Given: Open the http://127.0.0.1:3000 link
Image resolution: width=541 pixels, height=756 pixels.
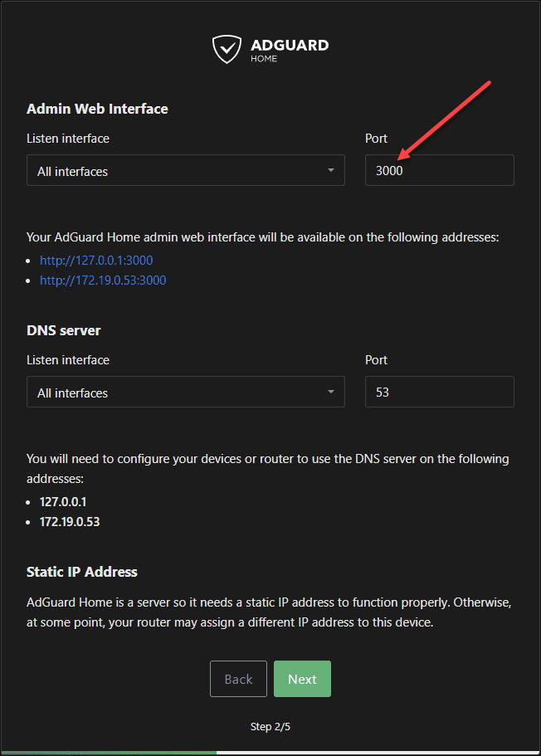Looking at the screenshot, I should [96, 261].
